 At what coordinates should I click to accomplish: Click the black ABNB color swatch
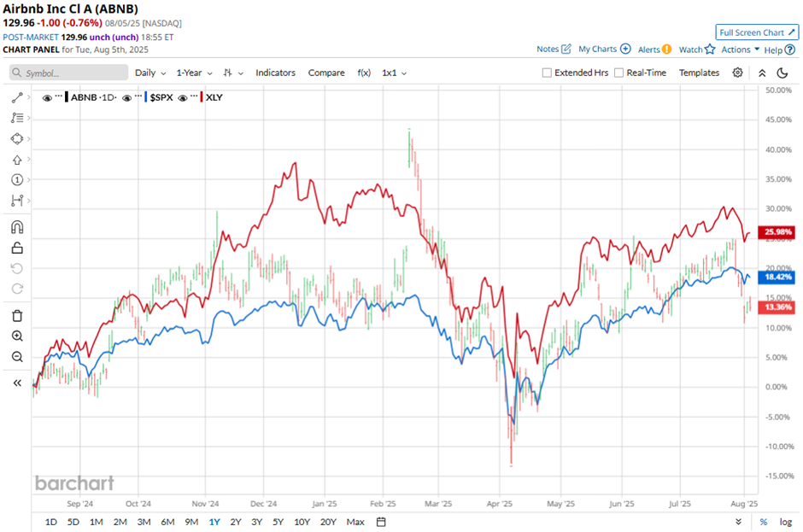(67, 97)
